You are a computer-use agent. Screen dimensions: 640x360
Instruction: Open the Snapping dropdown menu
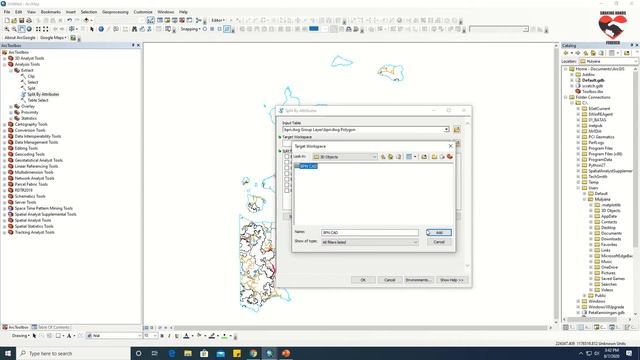pyautogui.click(x=190, y=29)
